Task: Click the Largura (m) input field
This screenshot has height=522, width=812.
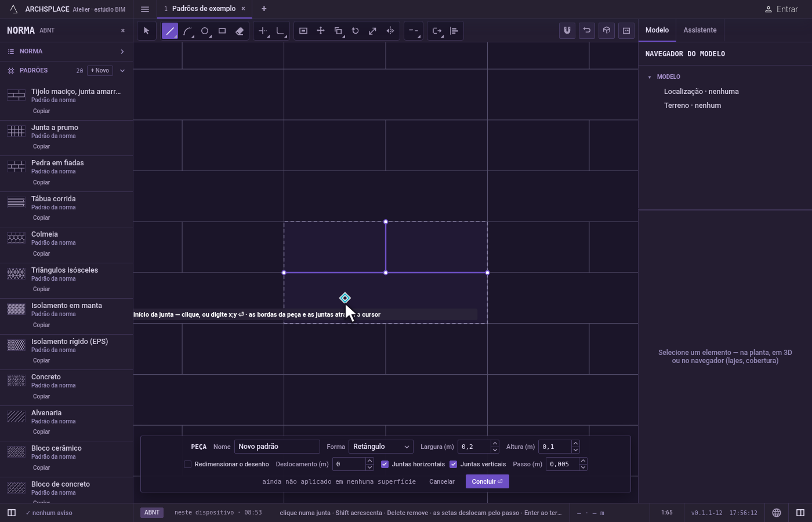Action: click(474, 447)
